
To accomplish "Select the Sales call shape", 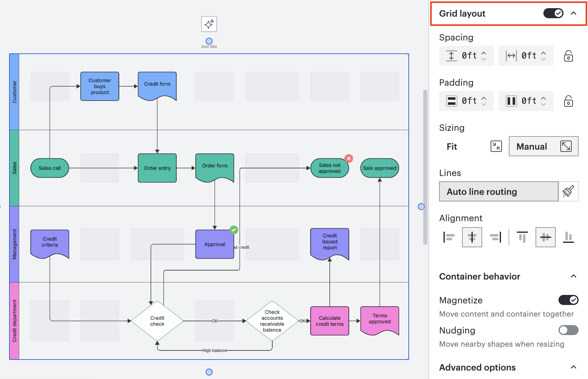I will pyautogui.click(x=50, y=168).
